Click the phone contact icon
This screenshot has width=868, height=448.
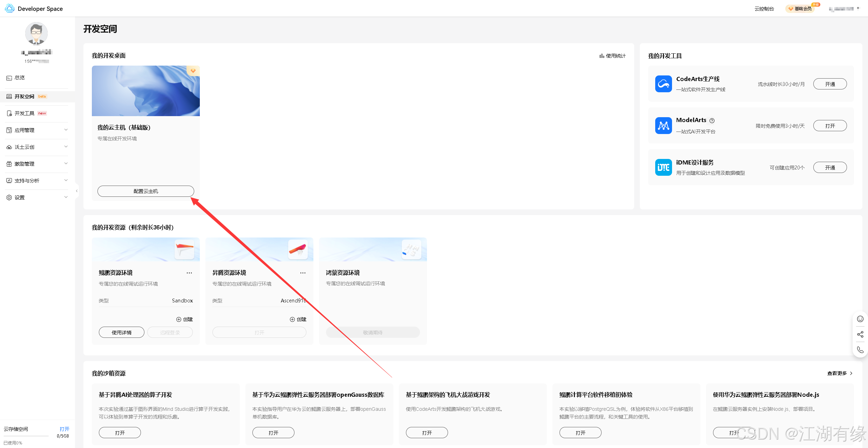tap(860, 350)
